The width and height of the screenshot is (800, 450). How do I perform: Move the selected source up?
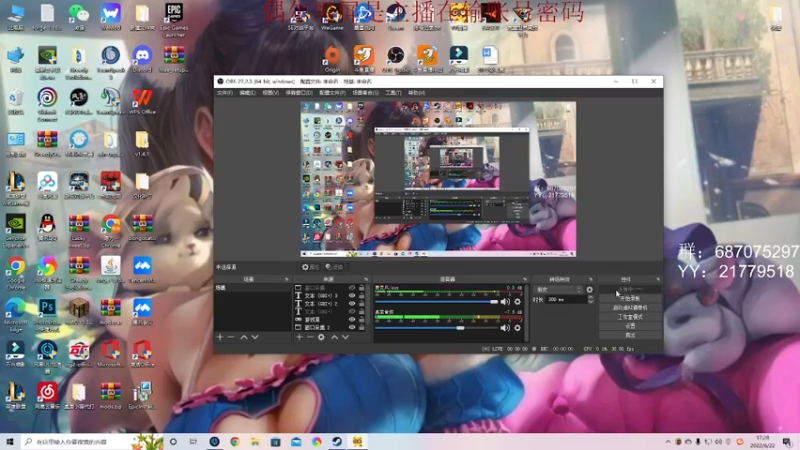334,337
